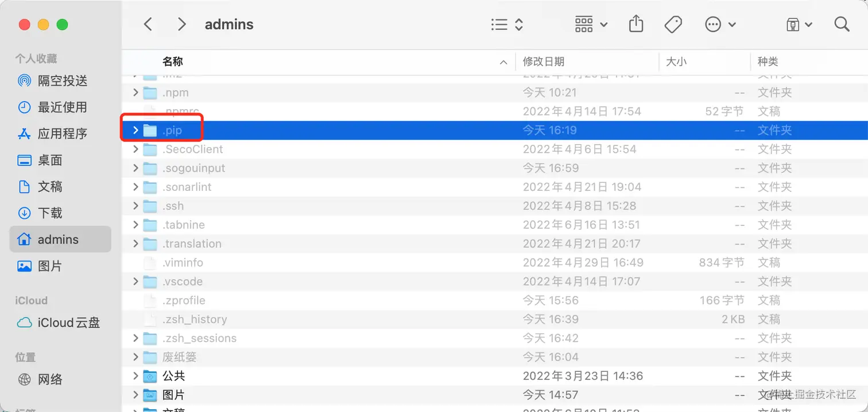Sort by the 名称 column header
The image size is (868, 412).
tap(172, 61)
